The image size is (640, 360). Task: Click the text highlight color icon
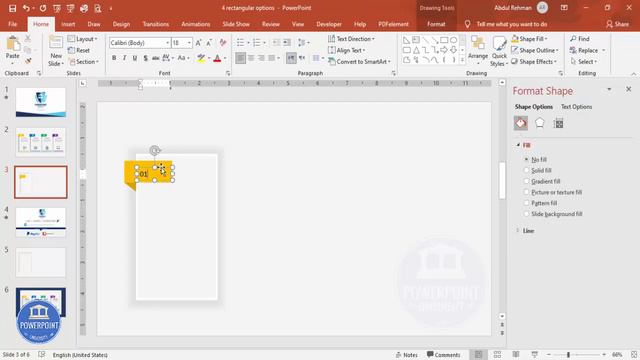pyautogui.click(x=201, y=58)
